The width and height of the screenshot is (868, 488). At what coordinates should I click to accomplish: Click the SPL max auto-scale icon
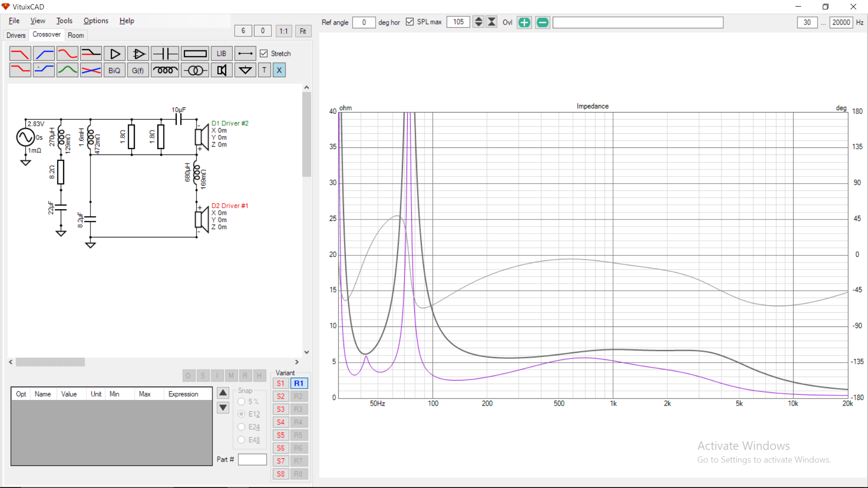click(491, 22)
